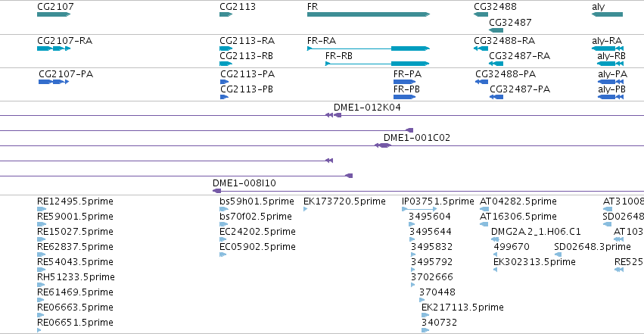Select EST RE12495.5prime
644x334 pixels.
tap(42, 209)
